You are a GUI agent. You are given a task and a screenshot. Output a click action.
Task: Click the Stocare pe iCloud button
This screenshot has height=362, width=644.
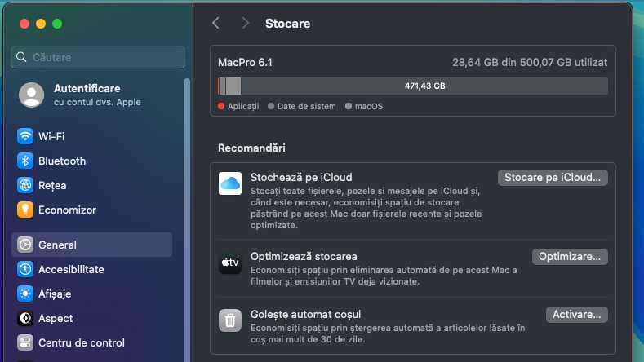pos(553,177)
